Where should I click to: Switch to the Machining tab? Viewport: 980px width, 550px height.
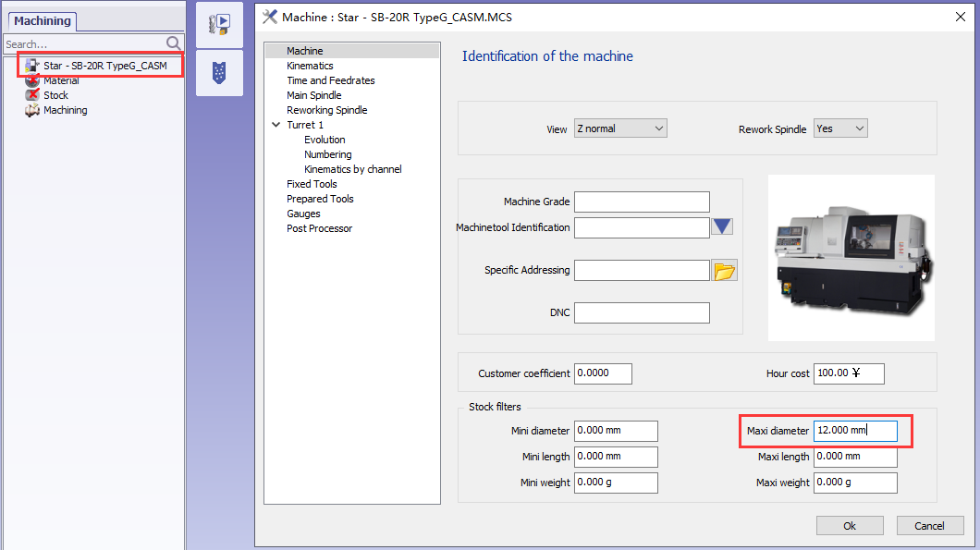point(42,21)
